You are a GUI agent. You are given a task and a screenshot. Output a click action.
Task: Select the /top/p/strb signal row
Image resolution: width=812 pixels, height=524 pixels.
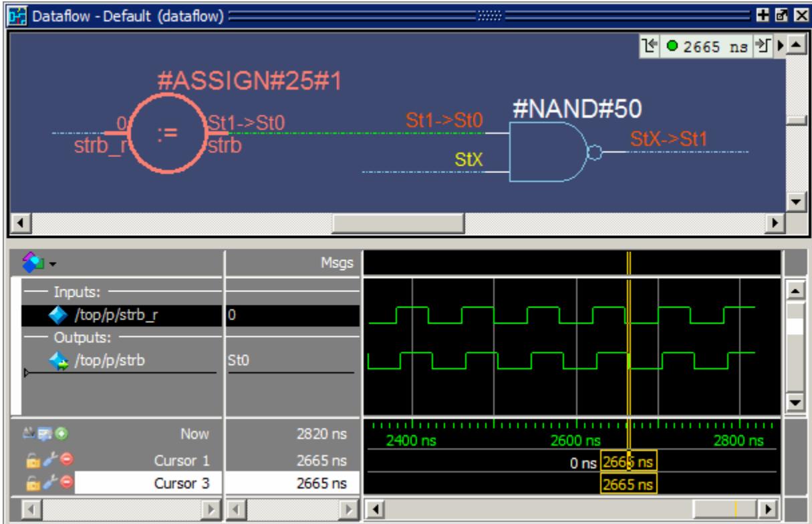122,360
